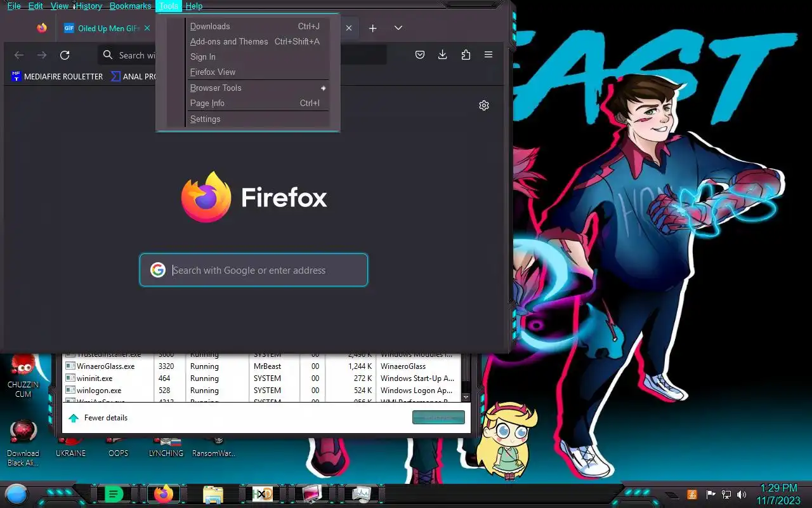Click the Firefox taskbar icon
812x508 pixels.
coord(164,493)
